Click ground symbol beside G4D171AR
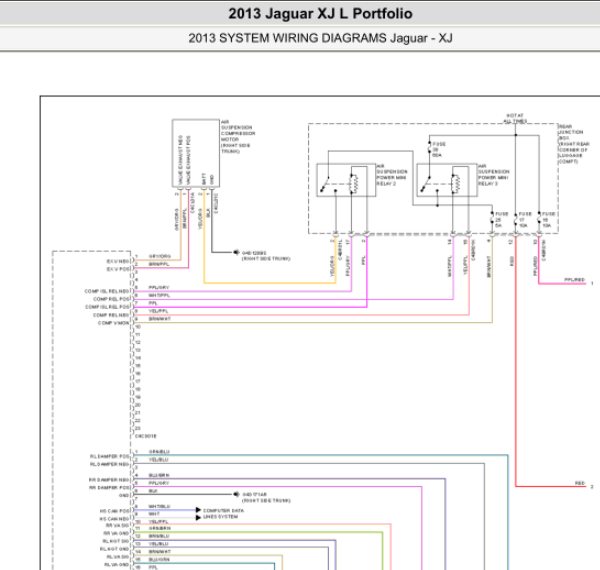This screenshot has height=570, width=600. click(x=236, y=494)
